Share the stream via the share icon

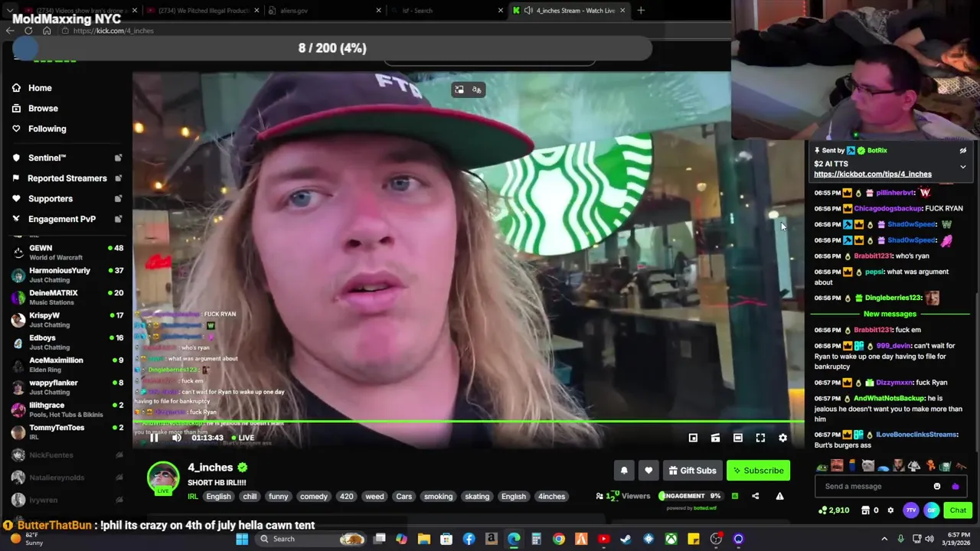(x=755, y=496)
